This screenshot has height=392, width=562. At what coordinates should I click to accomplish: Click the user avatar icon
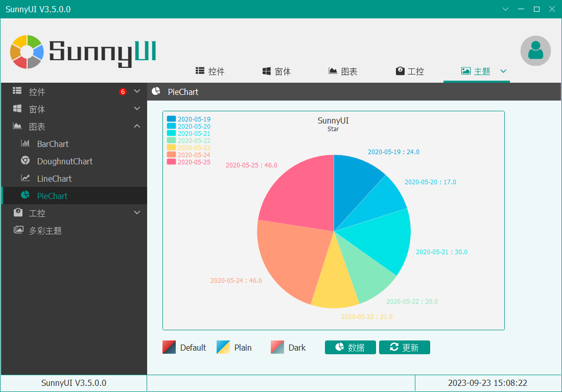(535, 51)
